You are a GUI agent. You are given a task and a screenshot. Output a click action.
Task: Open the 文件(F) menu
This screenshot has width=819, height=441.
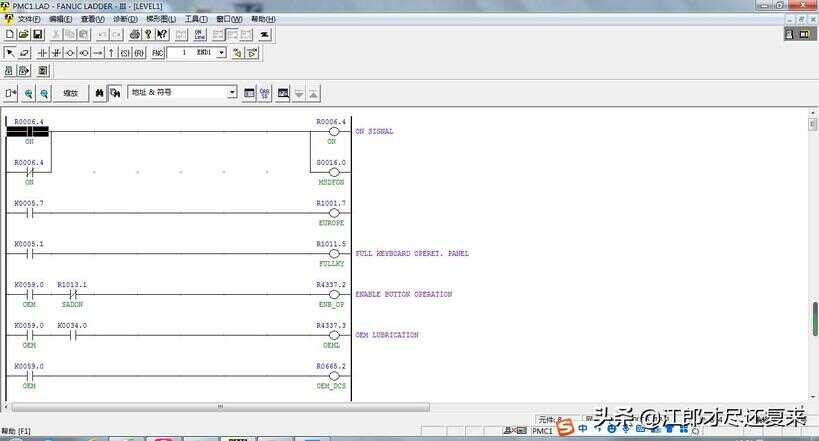pos(29,19)
